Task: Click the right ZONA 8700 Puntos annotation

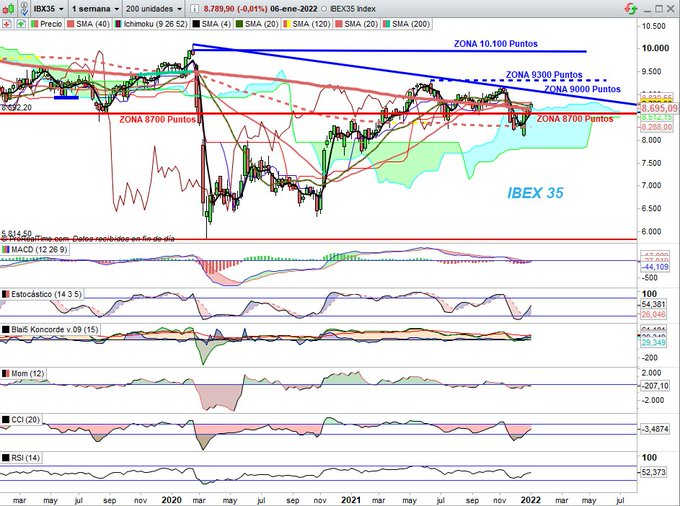Action: coord(575,119)
